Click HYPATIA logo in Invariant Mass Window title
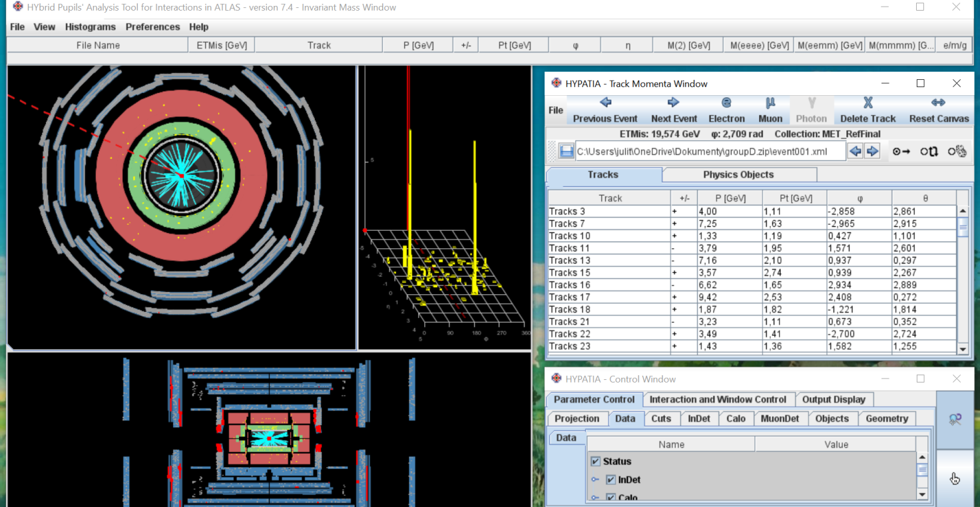Image resolution: width=980 pixels, height=507 pixels. pyautogui.click(x=18, y=7)
